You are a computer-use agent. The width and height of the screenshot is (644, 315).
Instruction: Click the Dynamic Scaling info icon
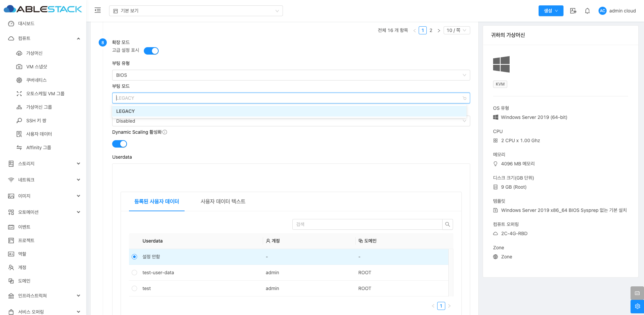click(x=165, y=132)
